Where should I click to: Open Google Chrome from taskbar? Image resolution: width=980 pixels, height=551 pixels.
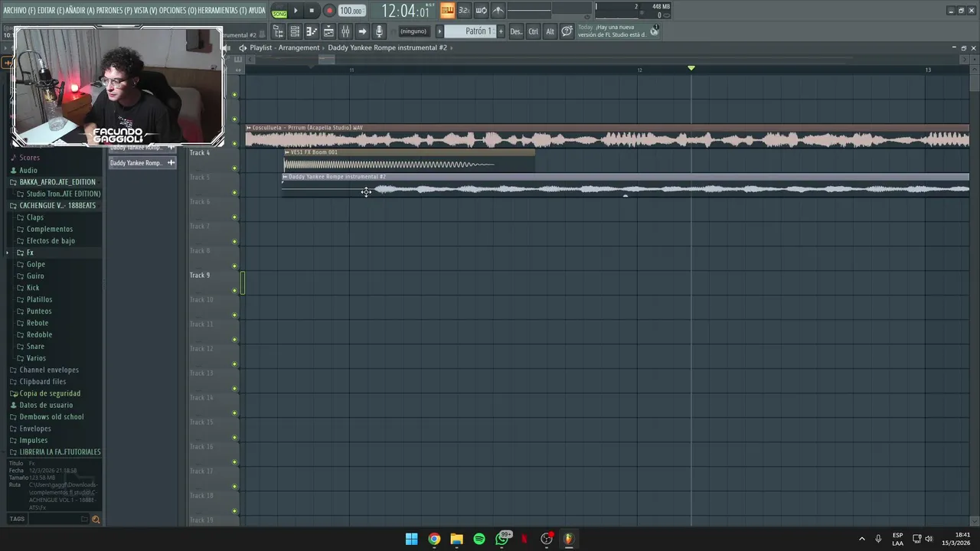pyautogui.click(x=434, y=539)
